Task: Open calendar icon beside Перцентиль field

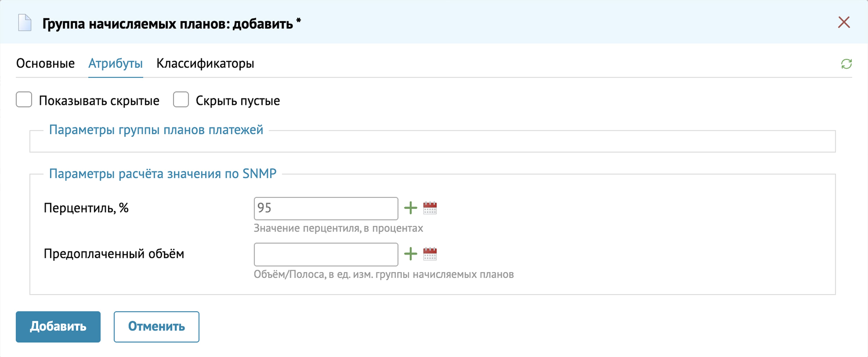Action: tap(430, 208)
